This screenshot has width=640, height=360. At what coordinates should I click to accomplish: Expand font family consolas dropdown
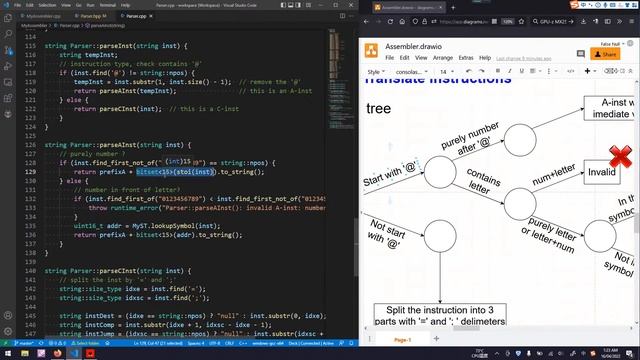411,72
